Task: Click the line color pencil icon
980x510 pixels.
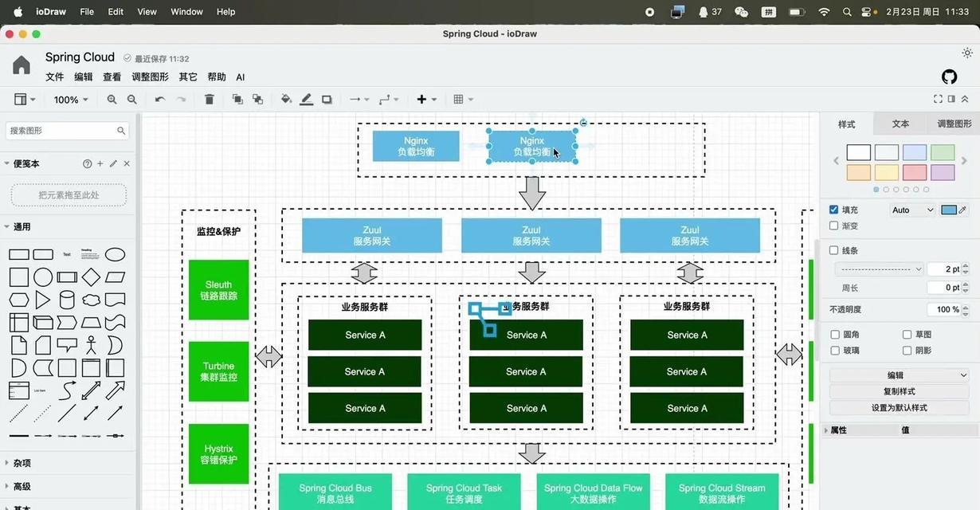Action: pos(307,100)
